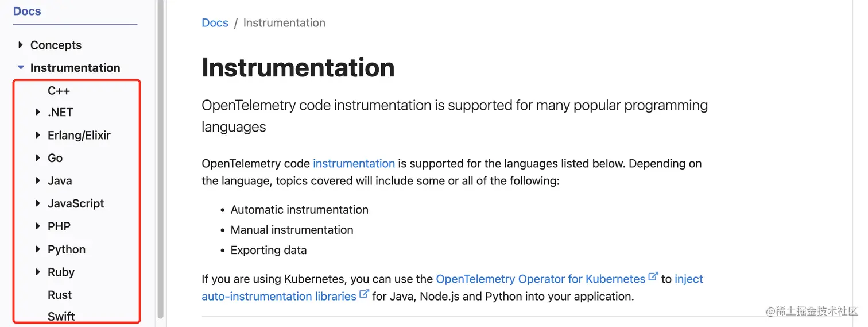Click the triangle icon beside Python
The width and height of the screenshot is (868, 327).
[38, 249]
